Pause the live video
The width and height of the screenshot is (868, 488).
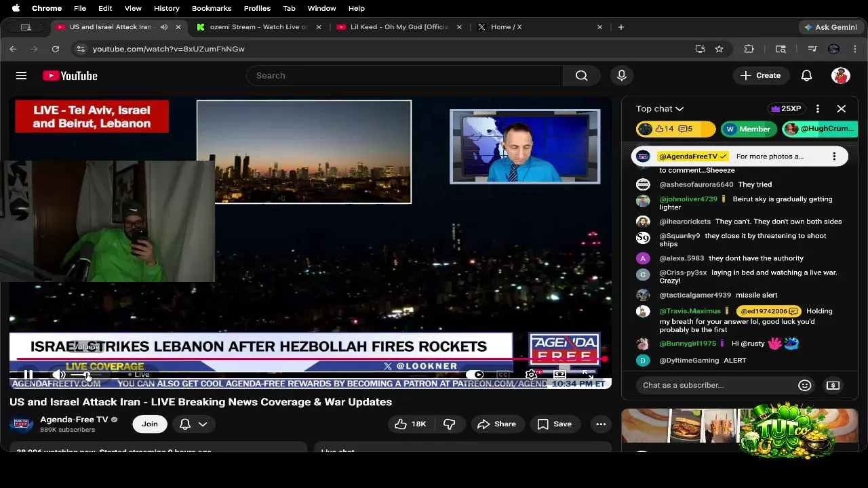coord(28,374)
